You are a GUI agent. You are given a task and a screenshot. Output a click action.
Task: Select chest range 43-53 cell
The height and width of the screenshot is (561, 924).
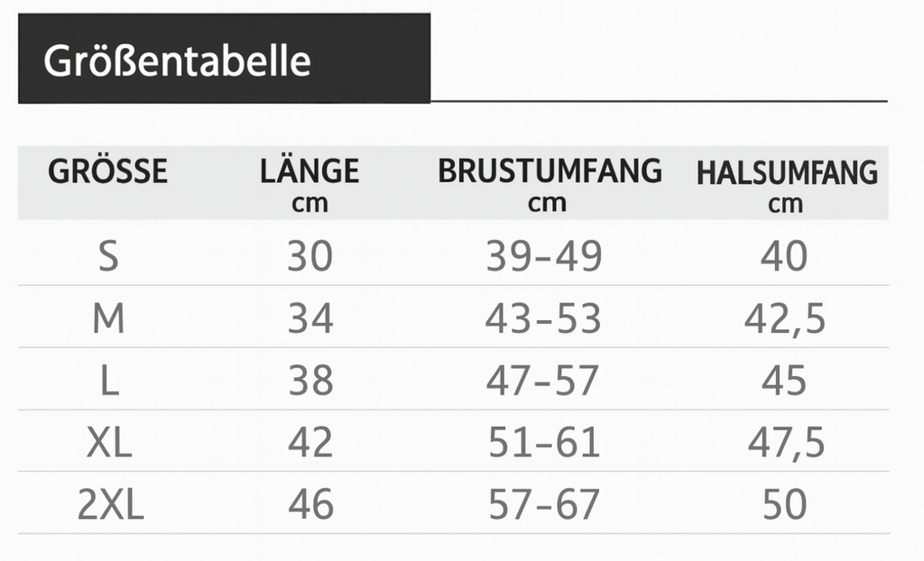pos(543,318)
